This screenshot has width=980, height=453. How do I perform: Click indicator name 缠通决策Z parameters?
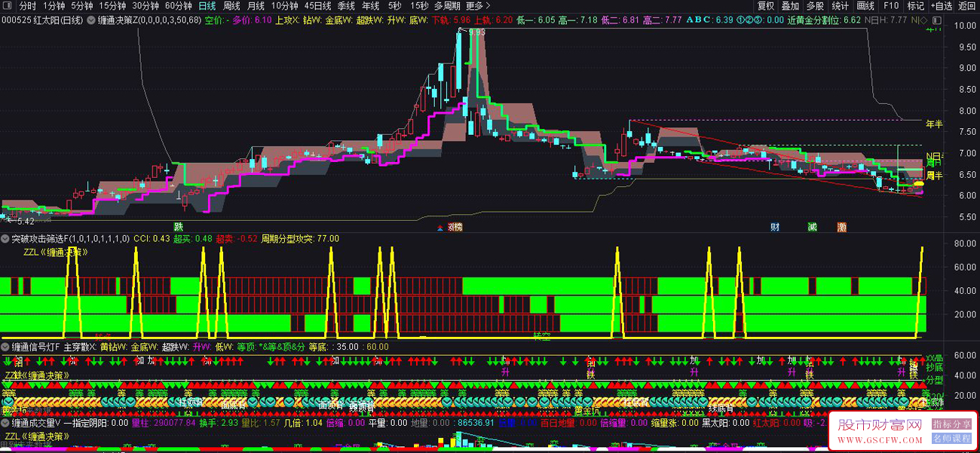(150, 20)
